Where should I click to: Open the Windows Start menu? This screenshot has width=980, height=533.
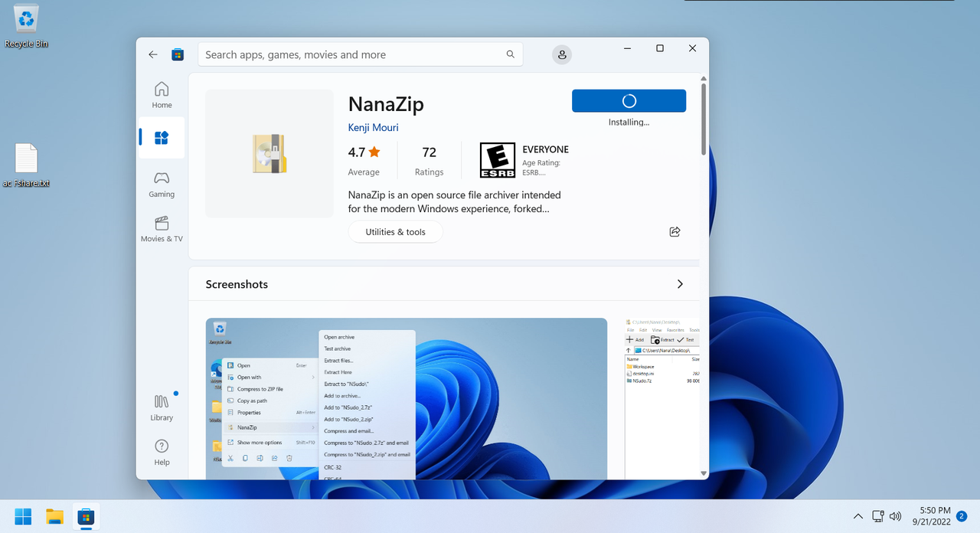[x=24, y=517]
